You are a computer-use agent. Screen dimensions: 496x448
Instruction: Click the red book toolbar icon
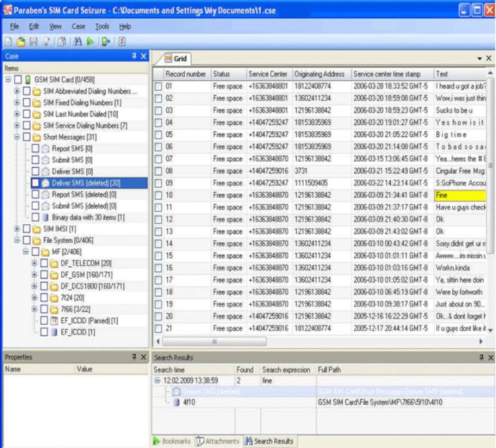pos(122,42)
